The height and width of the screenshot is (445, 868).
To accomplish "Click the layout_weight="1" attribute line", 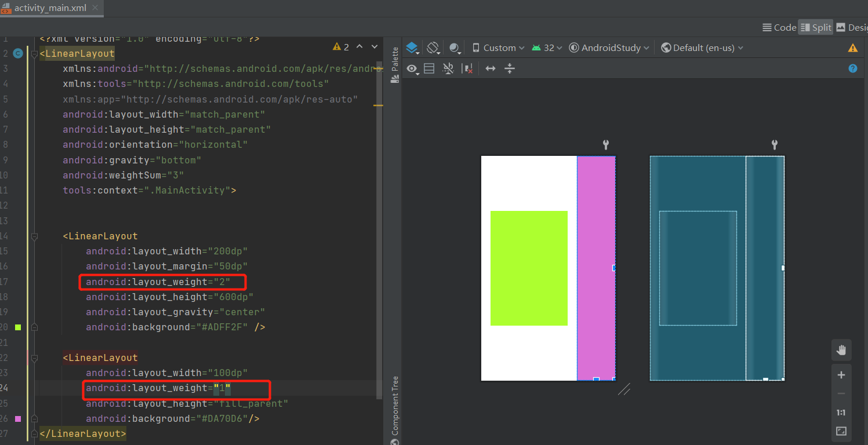I will click(158, 388).
